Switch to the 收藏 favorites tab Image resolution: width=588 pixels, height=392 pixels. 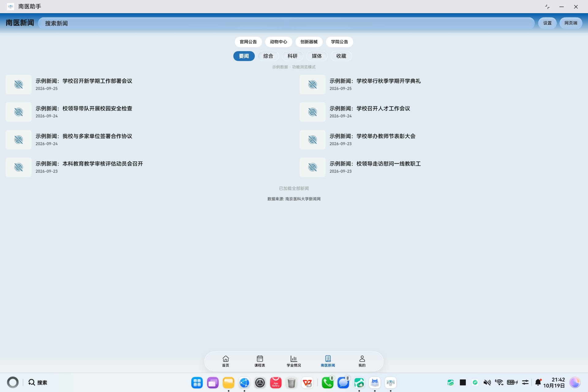pyautogui.click(x=341, y=56)
